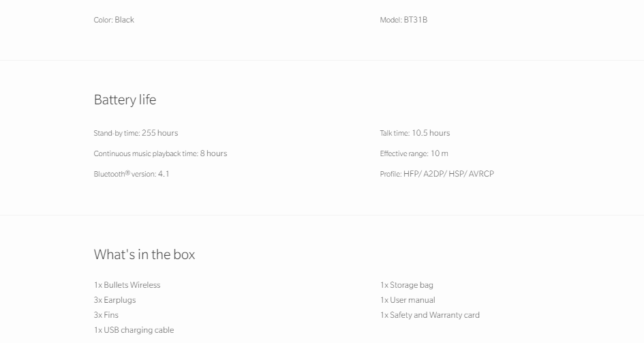Click the Model: BT31B text
644x343 pixels.
click(x=403, y=20)
